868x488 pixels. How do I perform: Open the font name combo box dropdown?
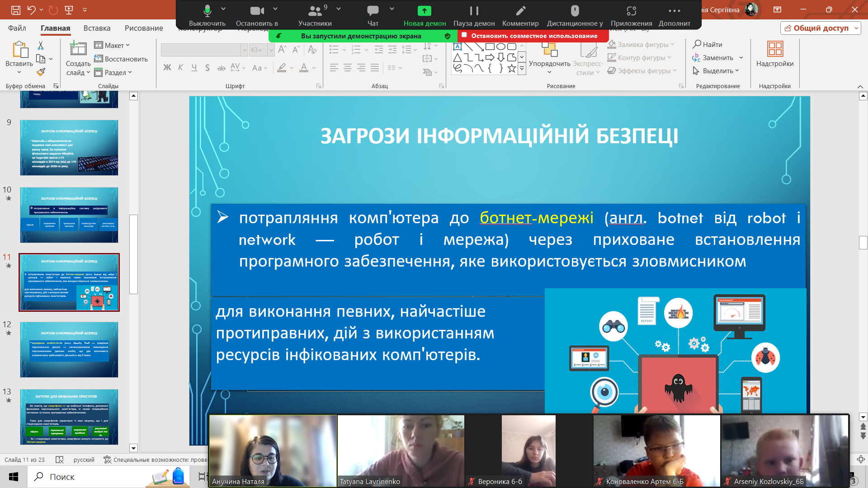click(x=244, y=50)
